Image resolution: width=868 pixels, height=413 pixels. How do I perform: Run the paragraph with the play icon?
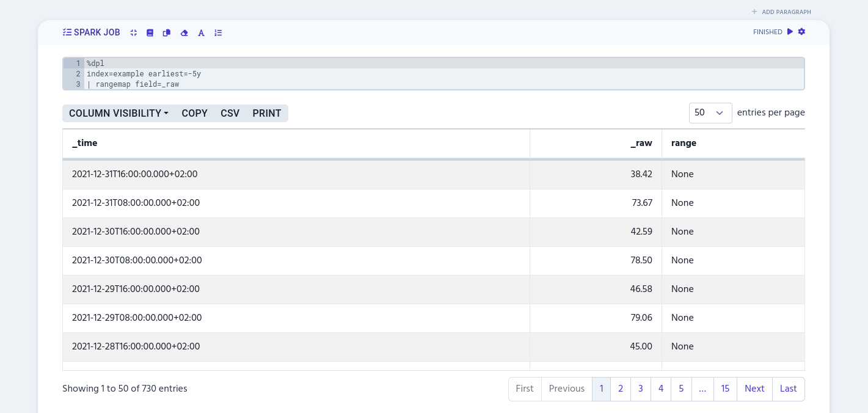point(789,32)
